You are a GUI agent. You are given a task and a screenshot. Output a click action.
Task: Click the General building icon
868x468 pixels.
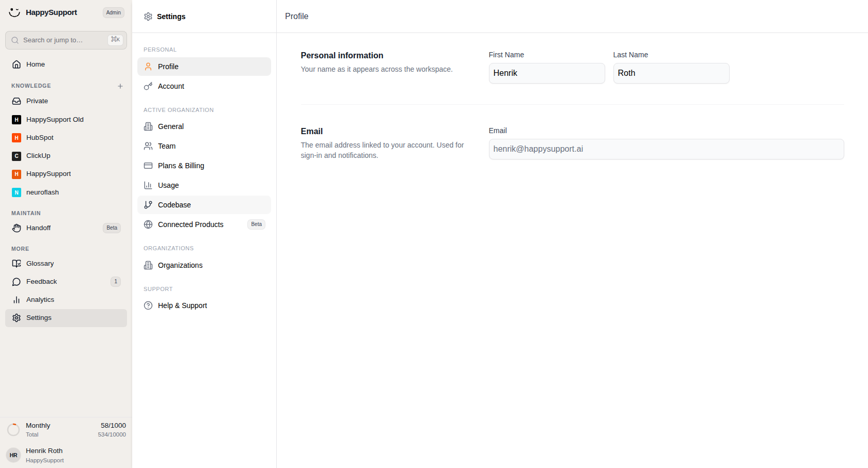click(x=148, y=126)
